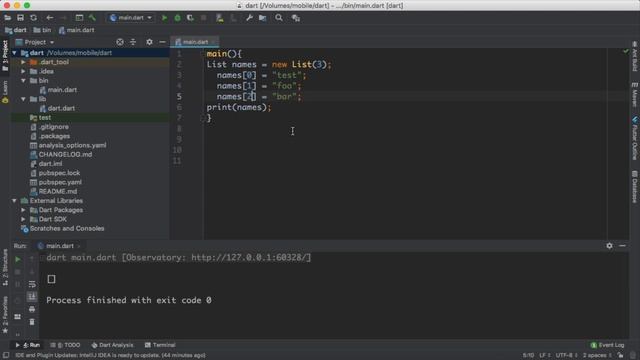Hide the Run panel with minus icon

tap(622, 246)
